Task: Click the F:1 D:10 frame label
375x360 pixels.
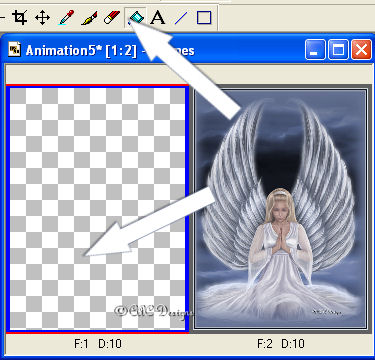Action: pyautogui.click(x=98, y=343)
